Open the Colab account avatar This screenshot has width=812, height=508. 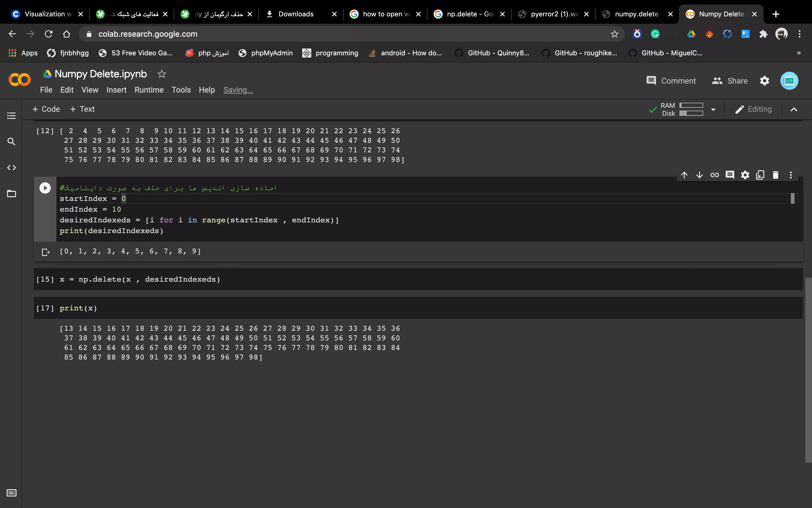[789, 81]
